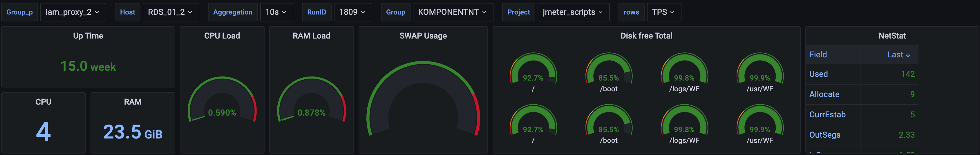Click the 23.5 GiB RAM value
The height and width of the screenshot is (155, 980).
133,132
